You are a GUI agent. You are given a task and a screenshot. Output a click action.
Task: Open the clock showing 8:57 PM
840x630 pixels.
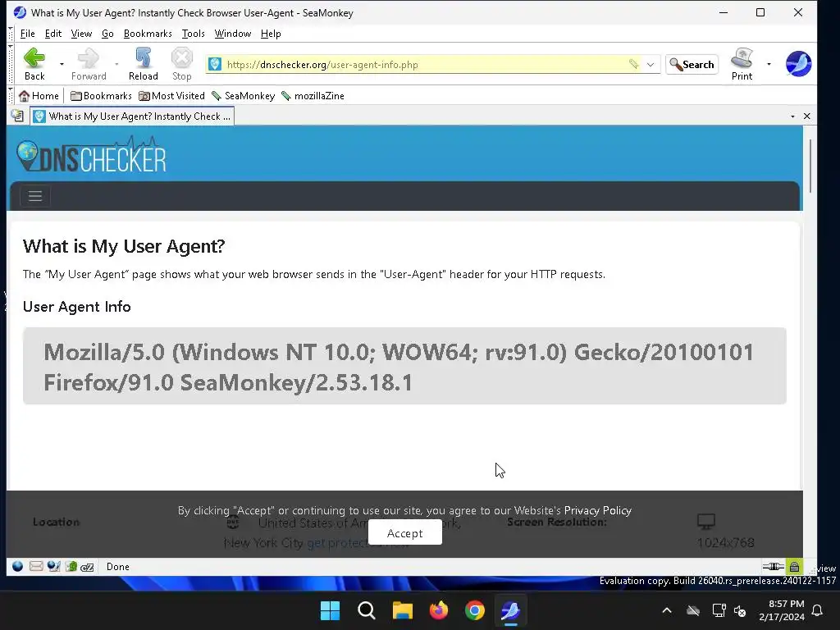click(x=782, y=610)
